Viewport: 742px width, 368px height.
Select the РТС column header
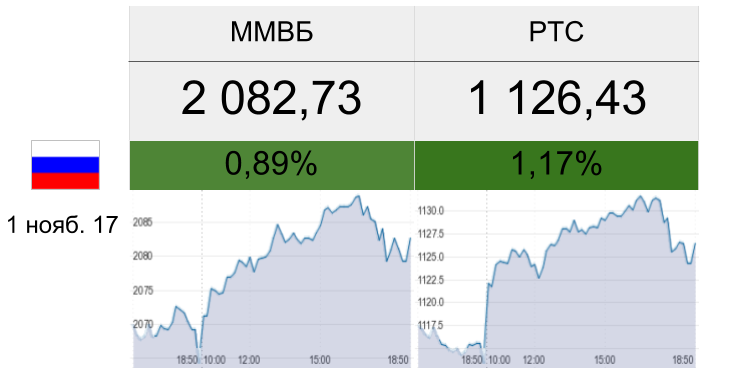coord(556,33)
